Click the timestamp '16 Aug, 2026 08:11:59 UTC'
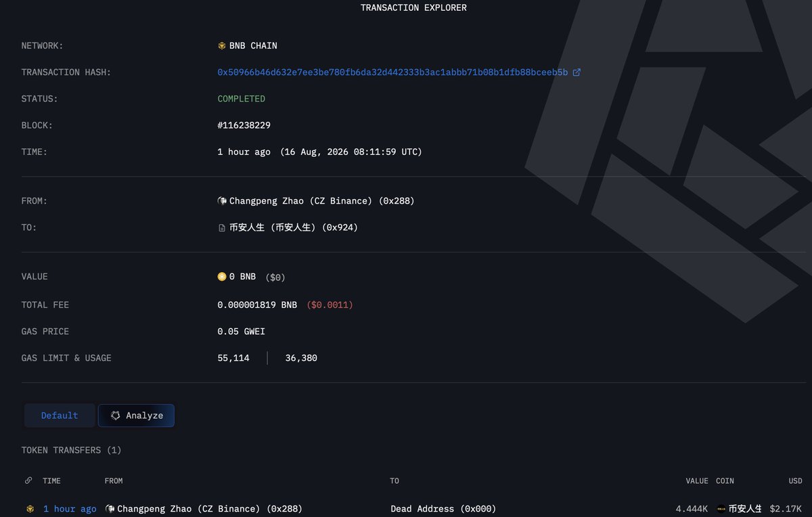Viewport: 812px width, 517px height. [351, 152]
